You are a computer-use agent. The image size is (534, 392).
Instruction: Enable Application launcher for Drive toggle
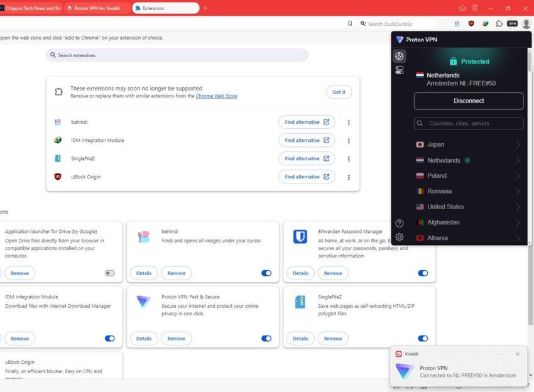110,273
